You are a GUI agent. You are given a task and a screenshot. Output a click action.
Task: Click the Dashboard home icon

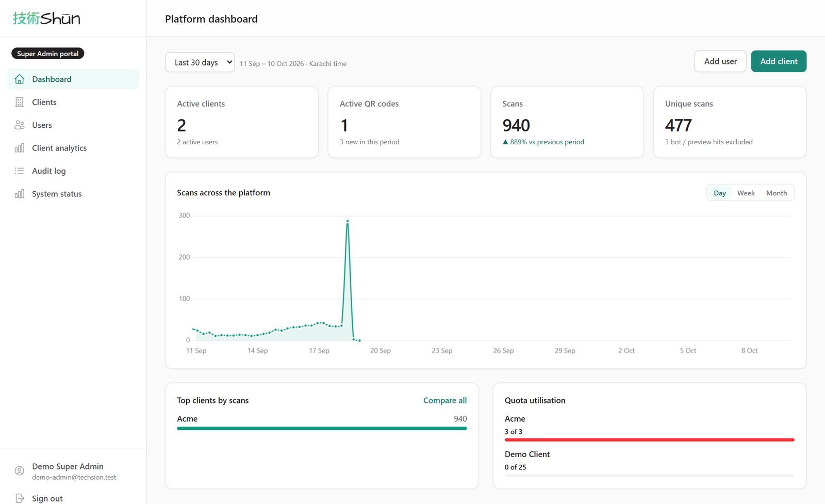(x=20, y=79)
